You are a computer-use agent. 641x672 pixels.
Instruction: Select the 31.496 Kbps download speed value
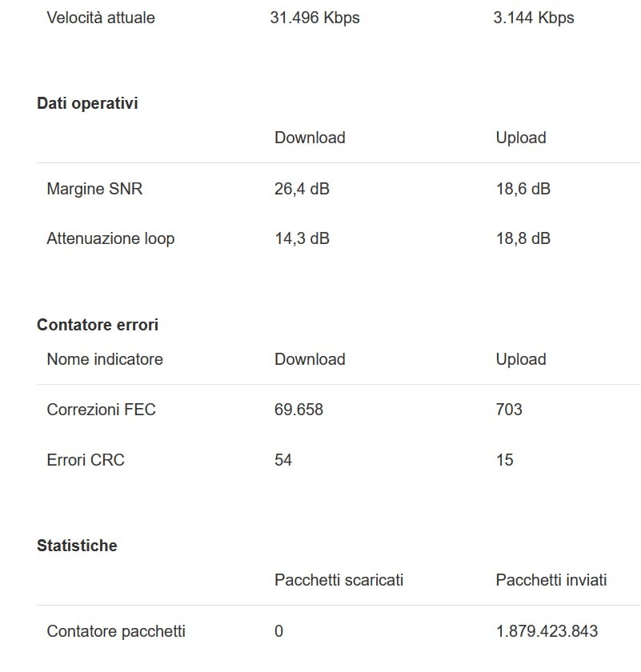[314, 18]
